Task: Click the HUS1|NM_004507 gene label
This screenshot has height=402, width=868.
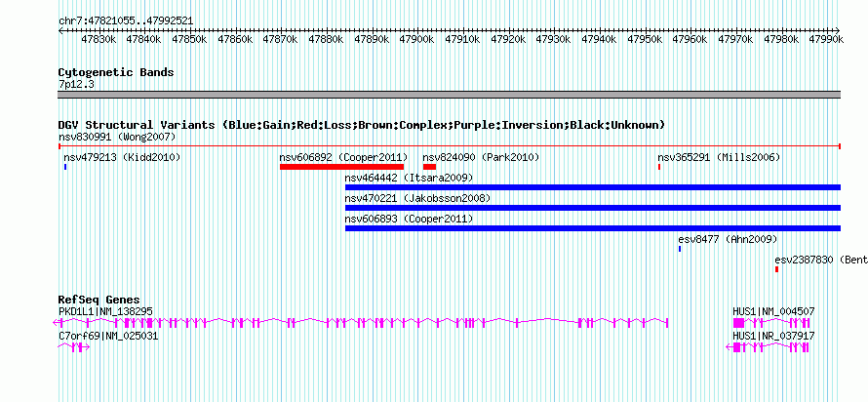Action: point(773,311)
